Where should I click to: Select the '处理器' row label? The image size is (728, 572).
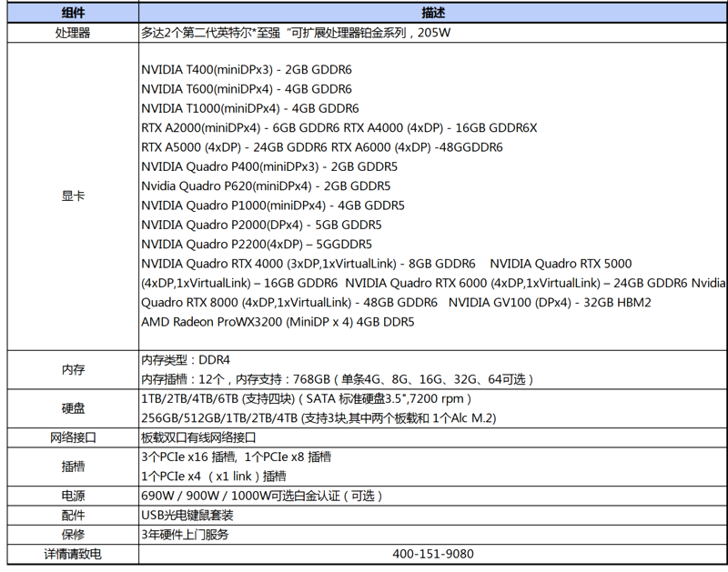tap(73, 33)
